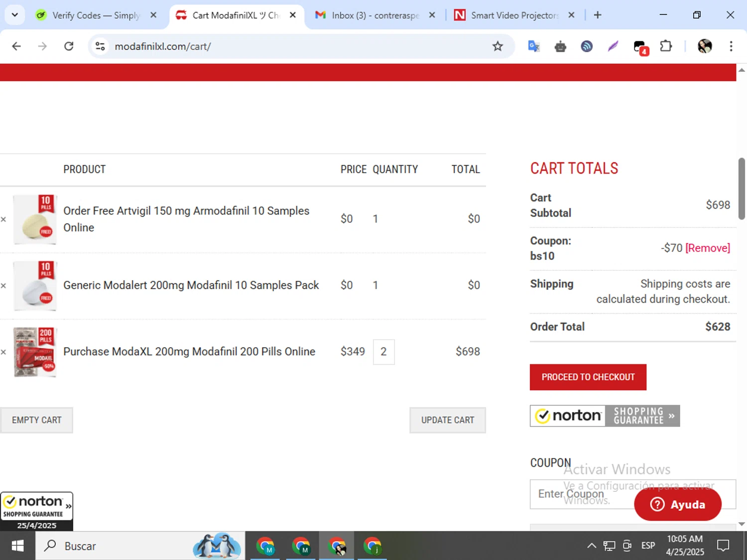Expand the tab search dropdown
The image size is (747, 560).
15,15
